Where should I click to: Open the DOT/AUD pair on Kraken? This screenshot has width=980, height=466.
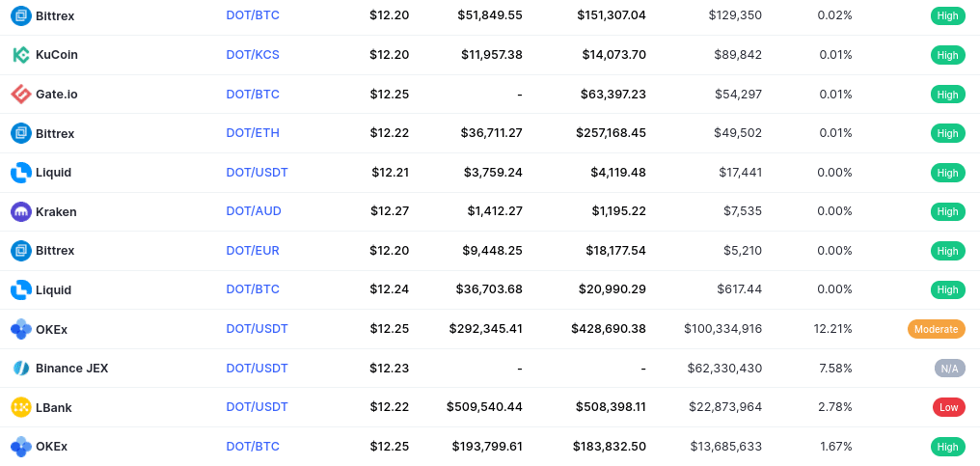point(254,210)
